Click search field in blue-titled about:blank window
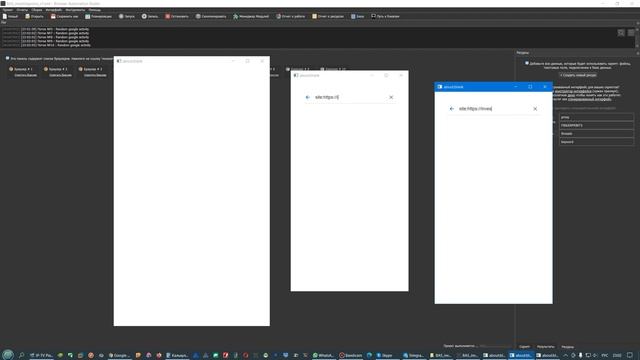Image resolution: width=640 pixels, height=360 pixels. 493,109
